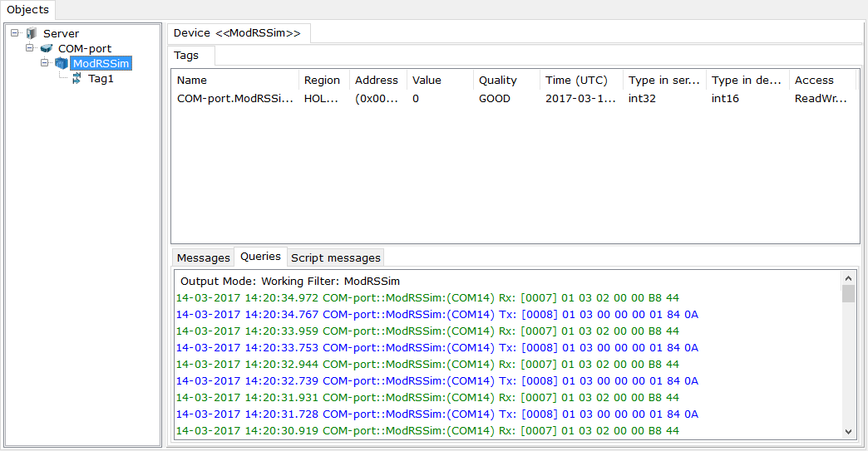The width and height of the screenshot is (868, 451).
Task: Sort by the Time (UTC) column header
Action: tap(580, 80)
